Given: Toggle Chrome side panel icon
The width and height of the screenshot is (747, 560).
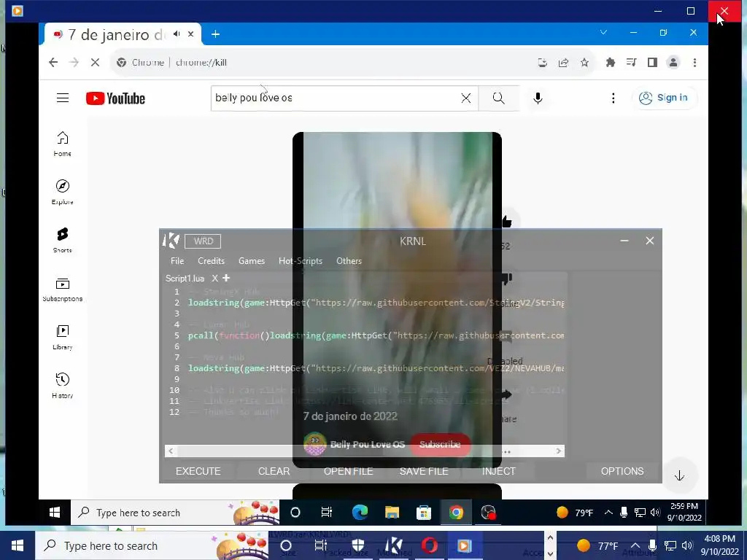Looking at the screenshot, I should click(x=652, y=63).
